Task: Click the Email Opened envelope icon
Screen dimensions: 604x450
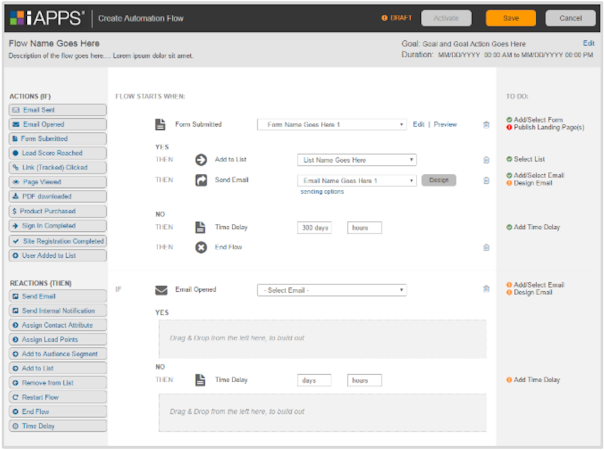Action: pyautogui.click(x=160, y=290)
